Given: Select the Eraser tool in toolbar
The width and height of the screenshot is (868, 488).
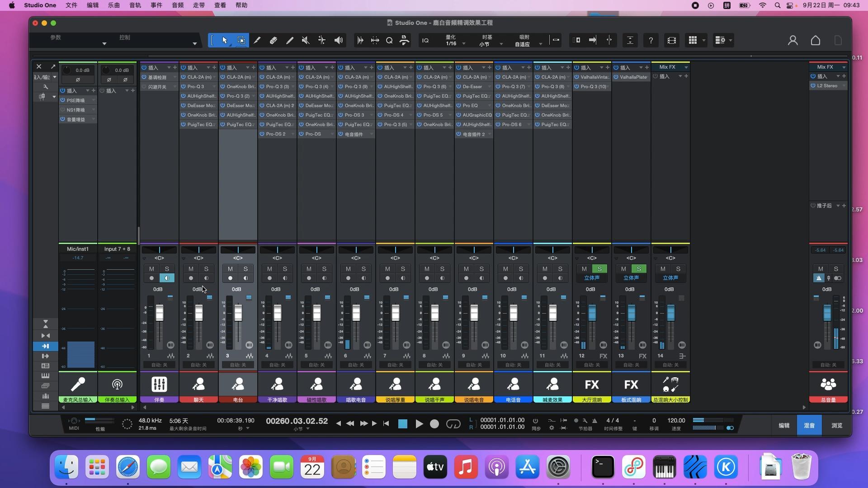Looking at the screenshot, I should (273, 40).
